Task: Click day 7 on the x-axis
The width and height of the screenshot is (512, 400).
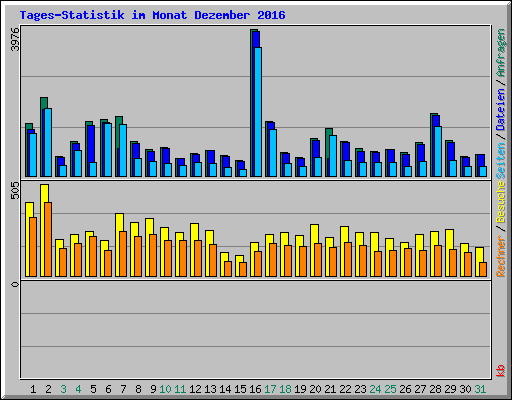Action: pos(123,389)
